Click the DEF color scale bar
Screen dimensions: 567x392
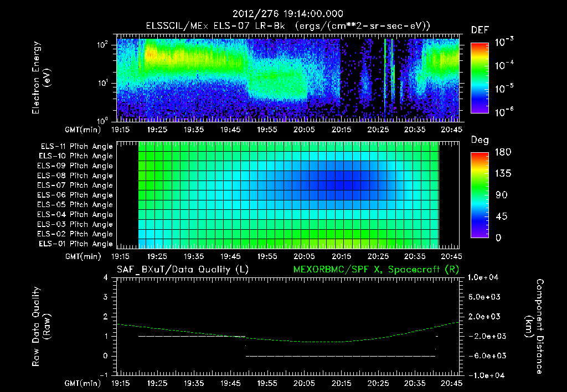[x=480, y=78]
